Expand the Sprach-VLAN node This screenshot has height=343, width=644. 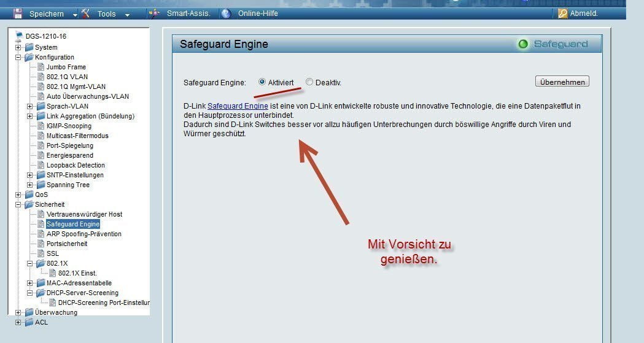29,106
